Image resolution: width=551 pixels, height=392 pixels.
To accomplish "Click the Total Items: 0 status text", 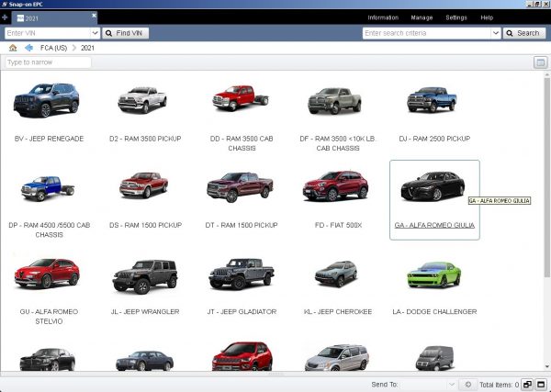I will point(499,385).
